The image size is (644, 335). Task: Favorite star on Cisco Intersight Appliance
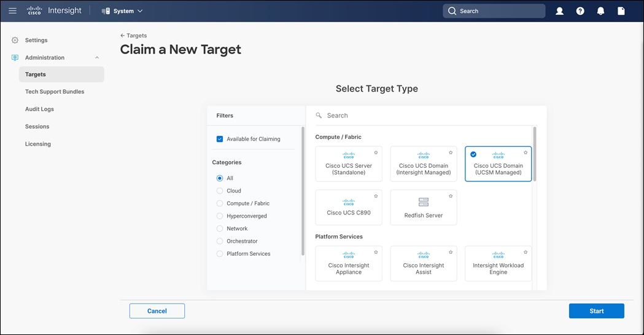coord(376,252)
